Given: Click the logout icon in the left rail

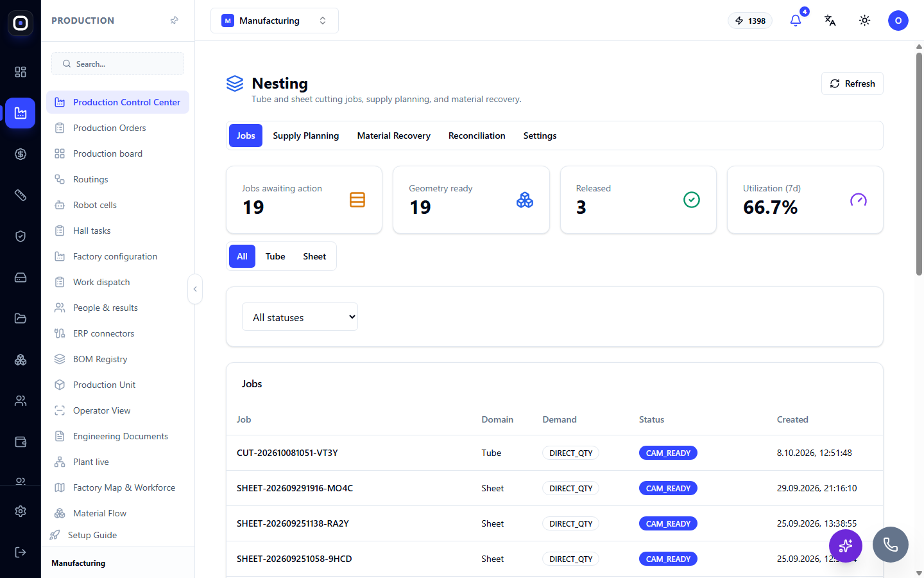Looking at the screenshot, I should pyautogui.click(x=21, y=552).
